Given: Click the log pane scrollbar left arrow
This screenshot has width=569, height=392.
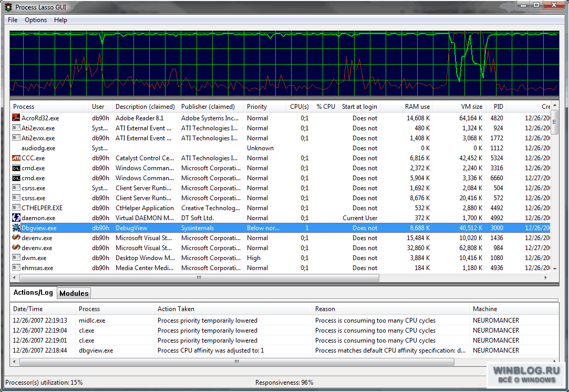Looking at the screenshot, I should 15,362.
